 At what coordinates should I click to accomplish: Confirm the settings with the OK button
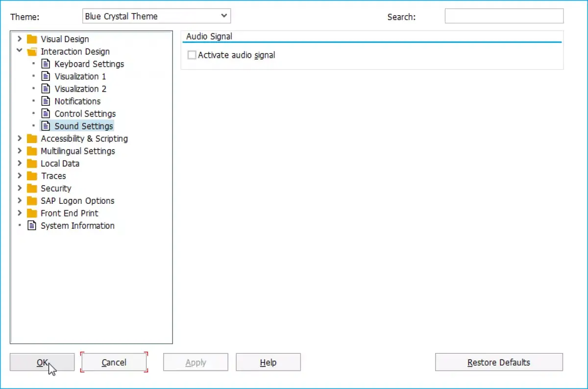(x=42, y=363)
